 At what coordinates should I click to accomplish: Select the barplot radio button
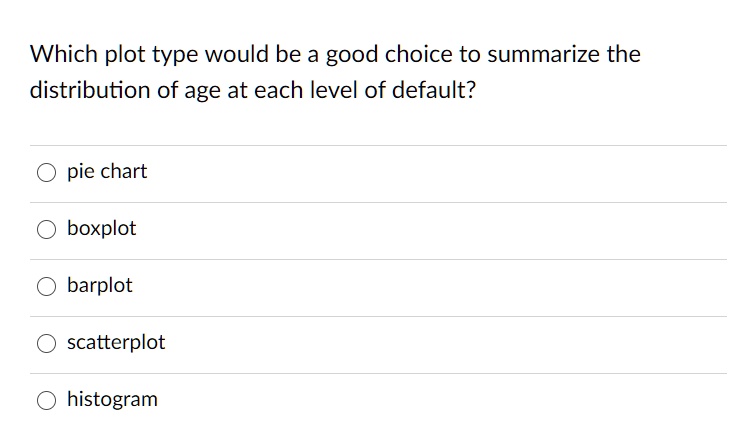coord(47,286)
